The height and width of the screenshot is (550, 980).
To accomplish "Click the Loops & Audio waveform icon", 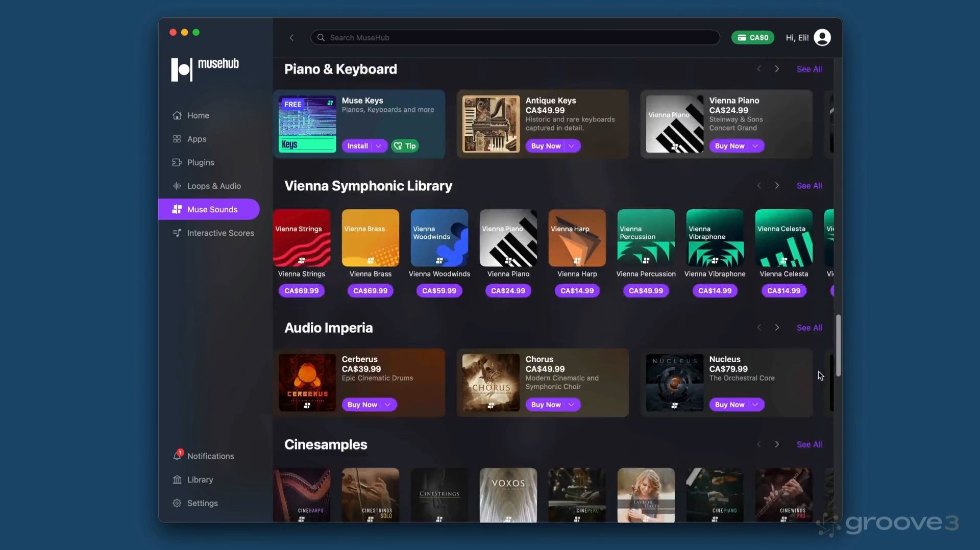I will [177, 186].
